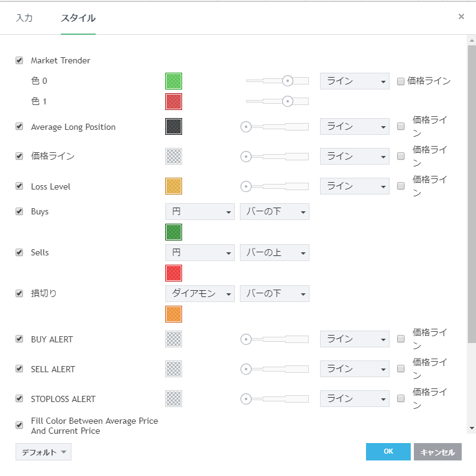Toggle the Sells visibility checkbox
476x476 pixels.
tap(19, 252)
